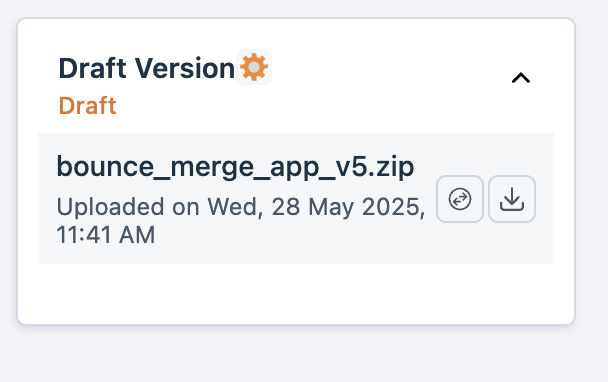The image size is (608, 382).
Task: Open the orange gear settings beside Draft Version
Action: click(x=254, y=67)
